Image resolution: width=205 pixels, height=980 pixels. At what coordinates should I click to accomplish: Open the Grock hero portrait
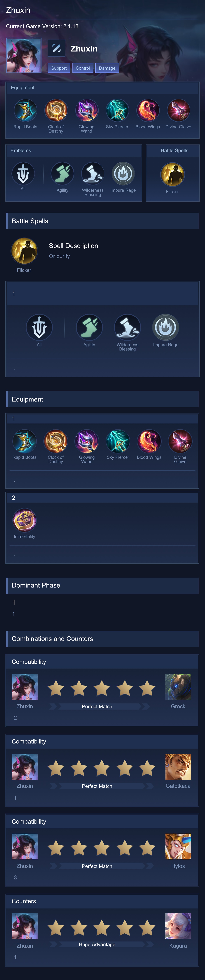click(x=178, y=687)
